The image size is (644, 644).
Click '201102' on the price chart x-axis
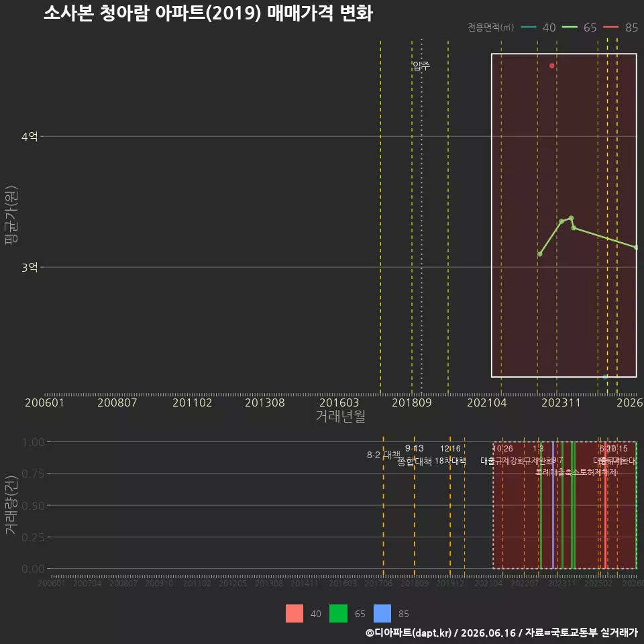coord(193,402)
